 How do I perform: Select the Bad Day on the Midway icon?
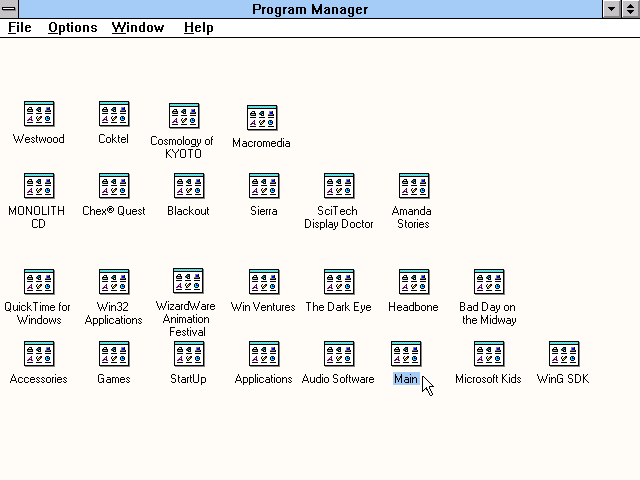489,282
